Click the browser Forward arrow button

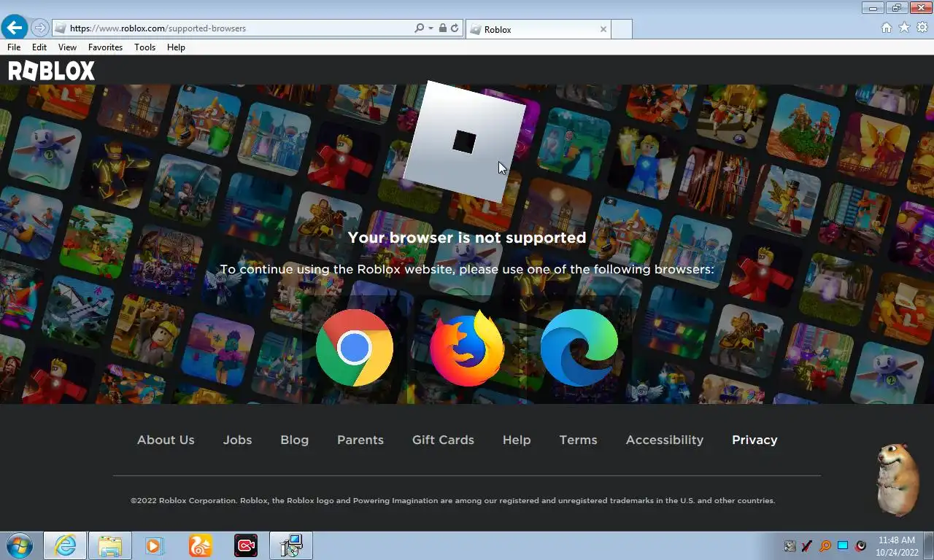(39, 28)
